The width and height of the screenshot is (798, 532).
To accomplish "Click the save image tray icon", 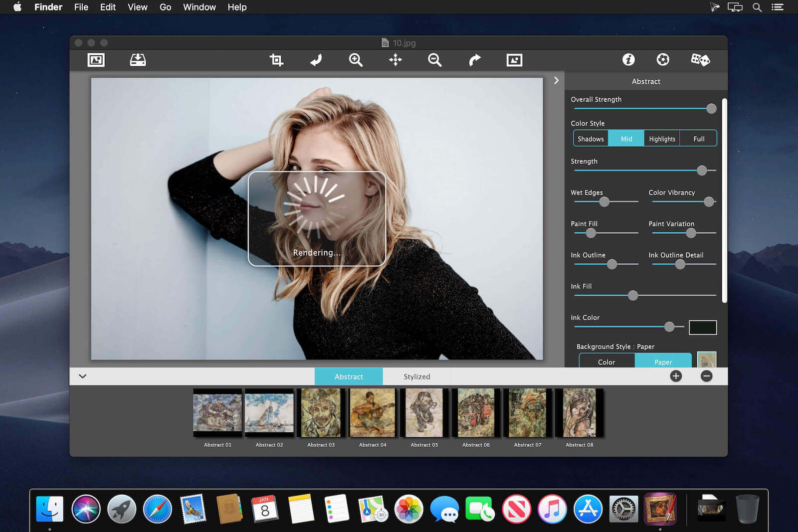I will point(138,60).
